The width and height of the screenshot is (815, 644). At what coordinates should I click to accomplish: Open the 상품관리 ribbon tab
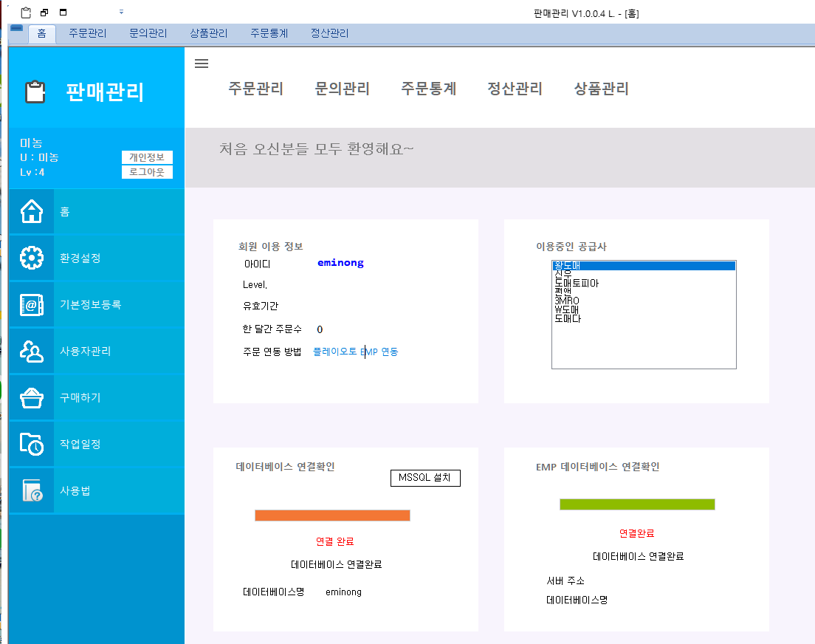(208, 33)
